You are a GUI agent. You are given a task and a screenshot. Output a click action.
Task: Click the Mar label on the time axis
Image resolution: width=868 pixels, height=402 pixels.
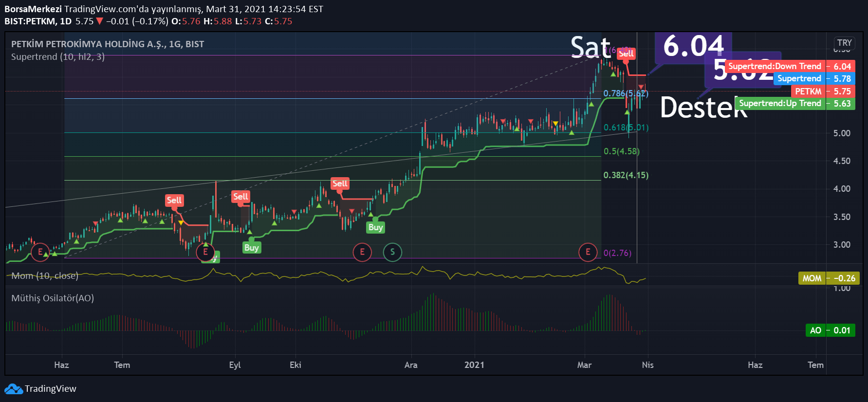[585, 365]
